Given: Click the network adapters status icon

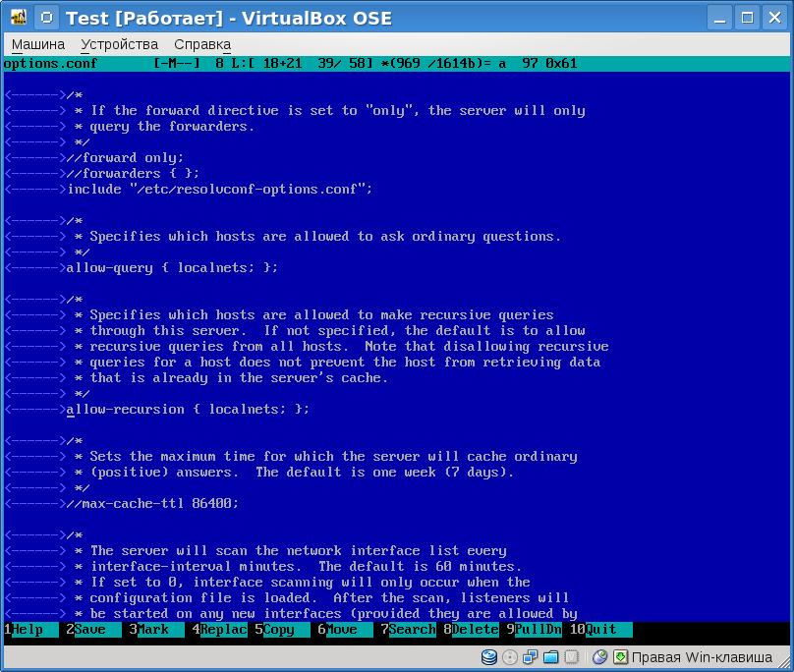Looking at the screenshot, I should tap(530, 657).
